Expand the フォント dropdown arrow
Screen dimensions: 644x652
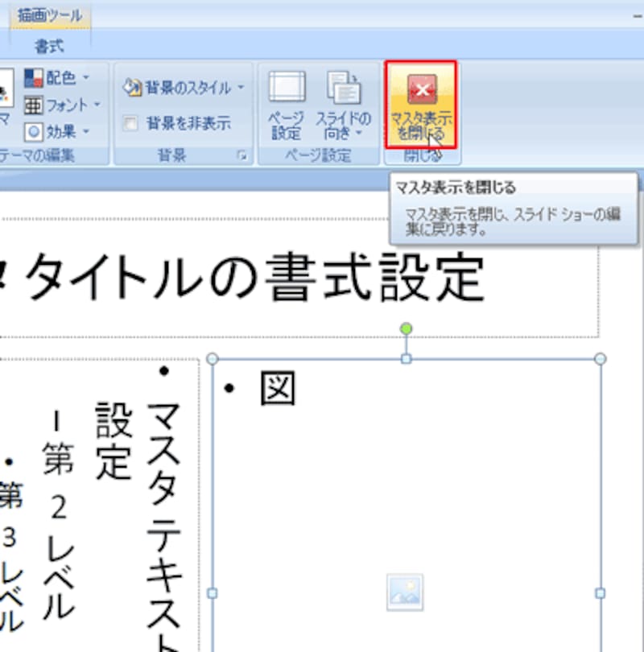pyautogui.click(x=97, y=105)
